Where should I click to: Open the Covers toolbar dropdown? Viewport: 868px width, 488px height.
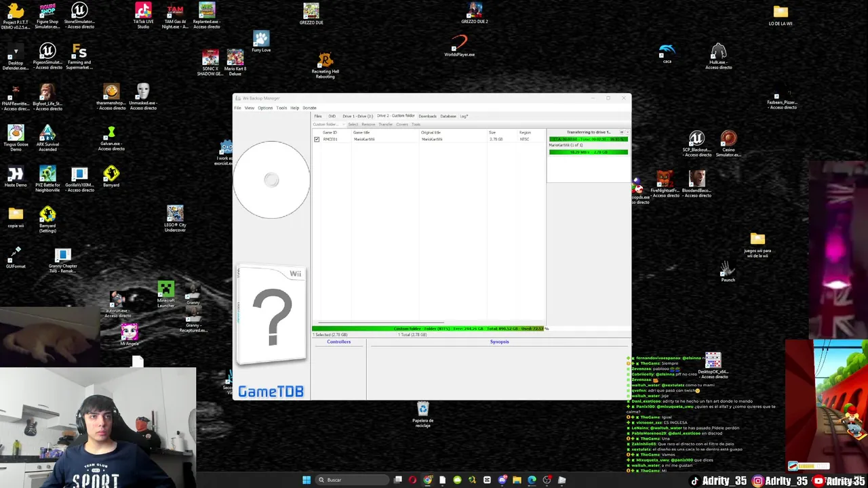(402, 124)
